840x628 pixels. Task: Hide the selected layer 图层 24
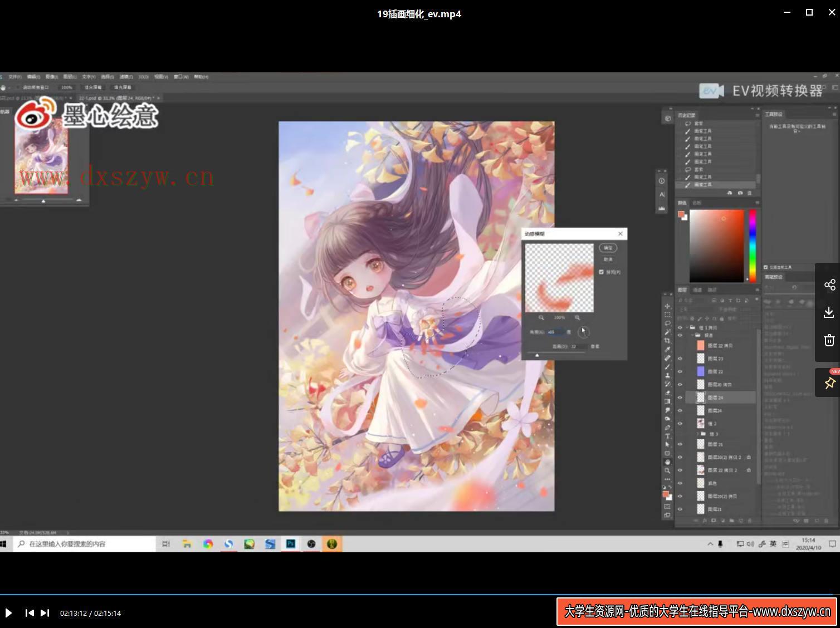pyautogui.click(x=680, y=398)
